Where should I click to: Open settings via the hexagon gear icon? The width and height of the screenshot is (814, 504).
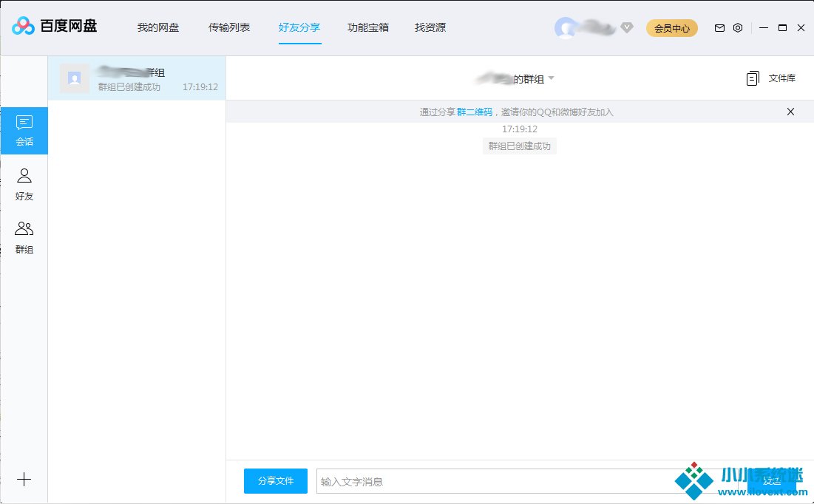(x=738, y=28)
